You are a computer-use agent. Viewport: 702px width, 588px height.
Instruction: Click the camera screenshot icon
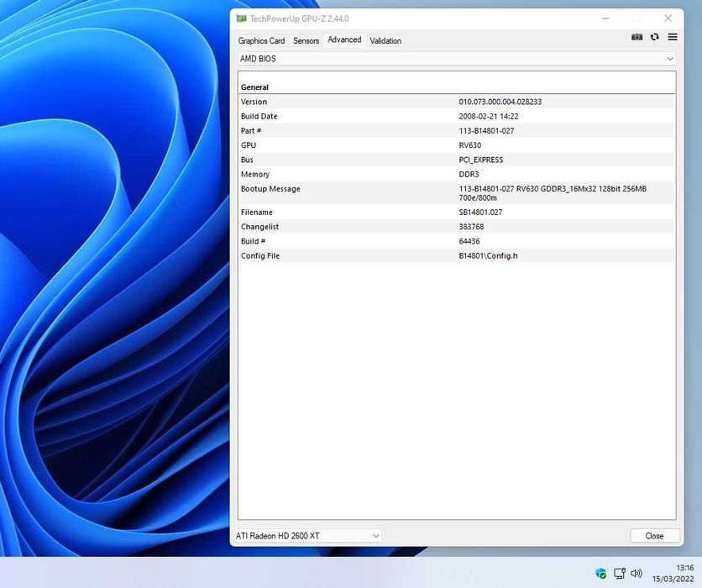pos(637,37)
